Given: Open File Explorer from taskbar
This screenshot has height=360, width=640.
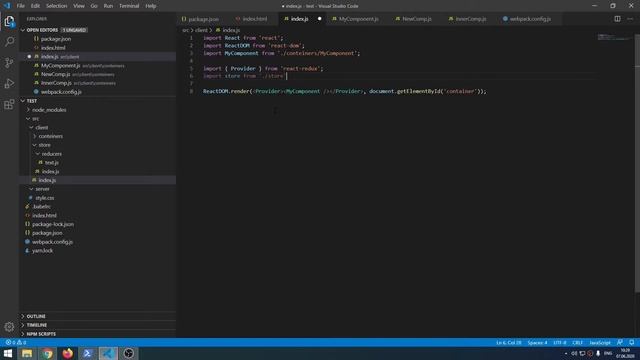Looking at the screenshot, I should 27,353.
